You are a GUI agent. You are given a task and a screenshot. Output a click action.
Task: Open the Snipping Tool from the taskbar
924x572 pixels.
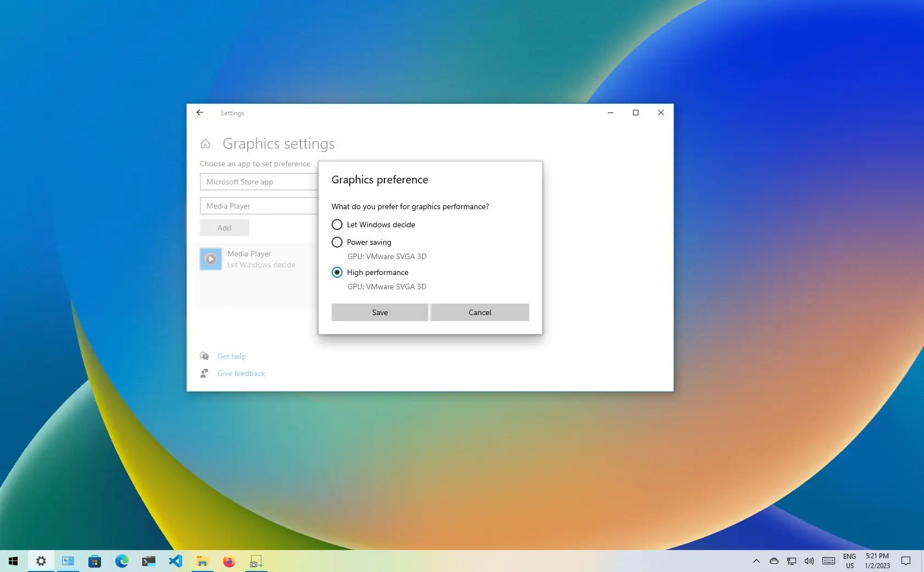pos(256,561)
